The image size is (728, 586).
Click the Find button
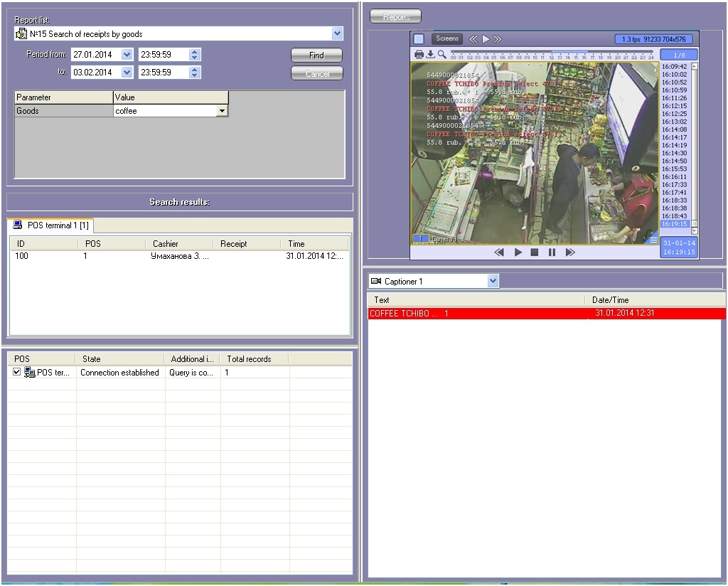pos(316,55)
